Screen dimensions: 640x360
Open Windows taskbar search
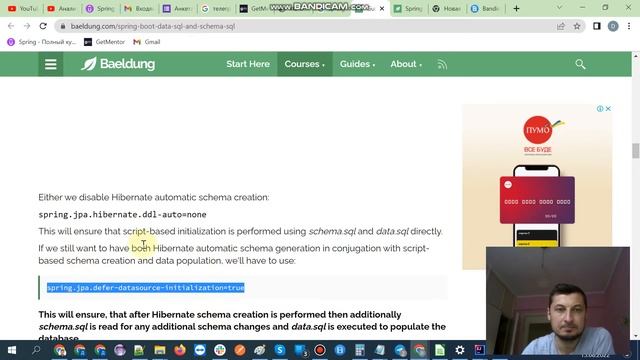(x=36, y=350)
